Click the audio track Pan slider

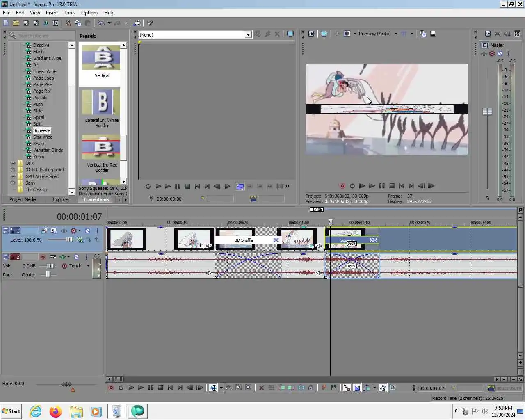[x=48, y=275]
